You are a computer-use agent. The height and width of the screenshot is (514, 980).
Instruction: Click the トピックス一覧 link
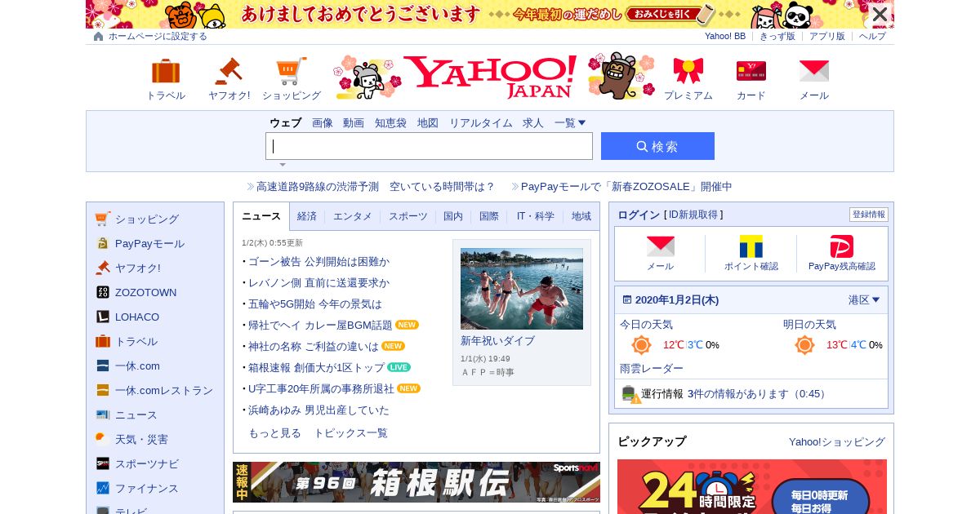pyautogui.click(x=350, y=432)
